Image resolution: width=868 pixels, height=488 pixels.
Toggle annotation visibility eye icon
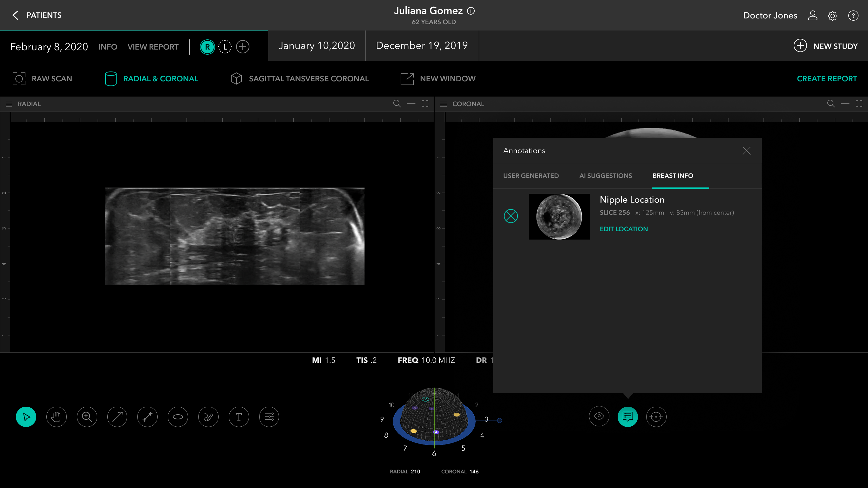[x=599, y=416]
